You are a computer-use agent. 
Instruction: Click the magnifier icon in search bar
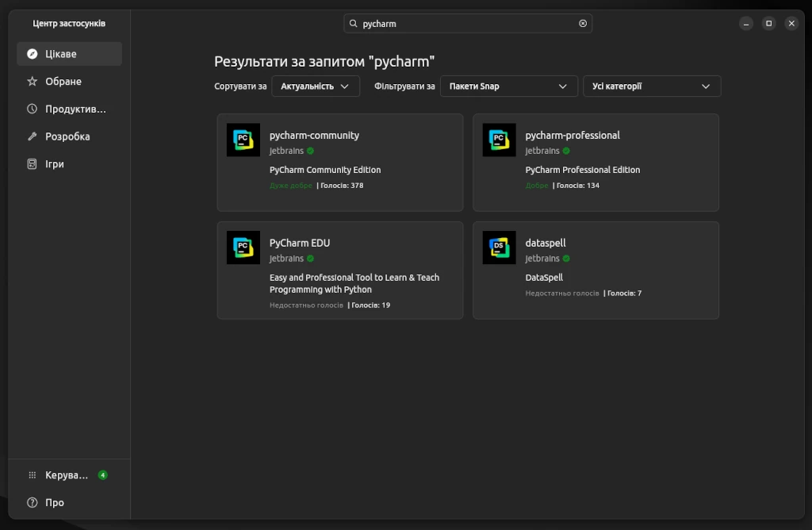353,23
